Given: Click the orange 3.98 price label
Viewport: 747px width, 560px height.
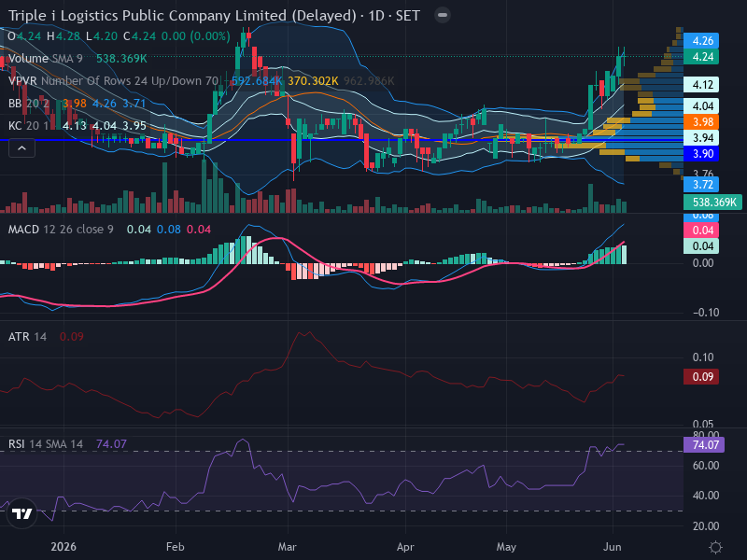Looking at the screenshot, I should pos(701,122).
